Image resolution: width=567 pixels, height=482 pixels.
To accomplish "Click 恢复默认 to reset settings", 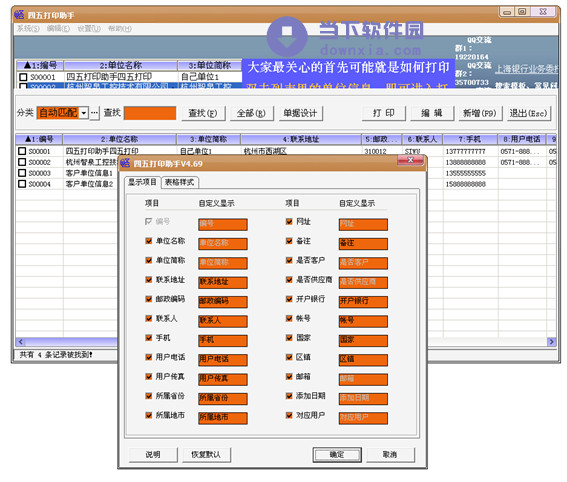I will [x=206, y=455].
